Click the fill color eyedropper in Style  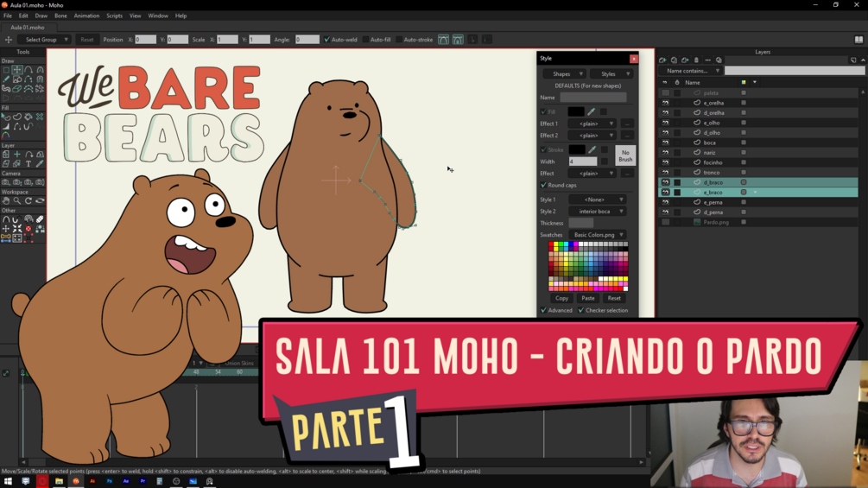tap(592, 111)
